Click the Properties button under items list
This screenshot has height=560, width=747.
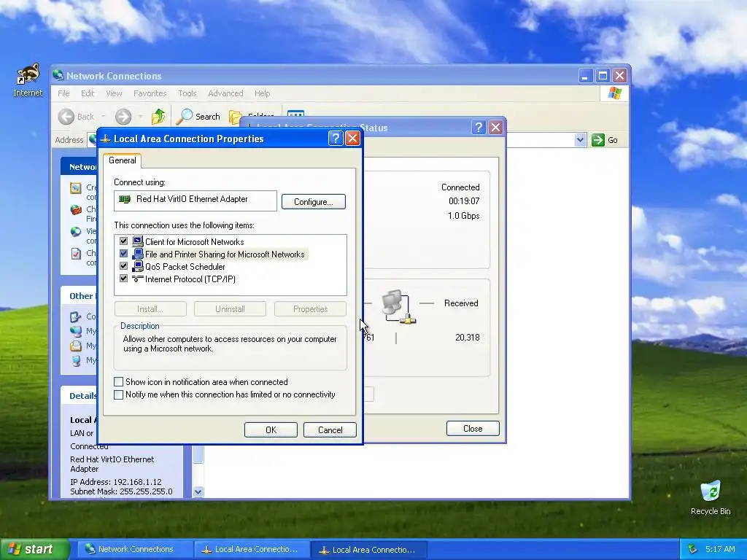310,309
